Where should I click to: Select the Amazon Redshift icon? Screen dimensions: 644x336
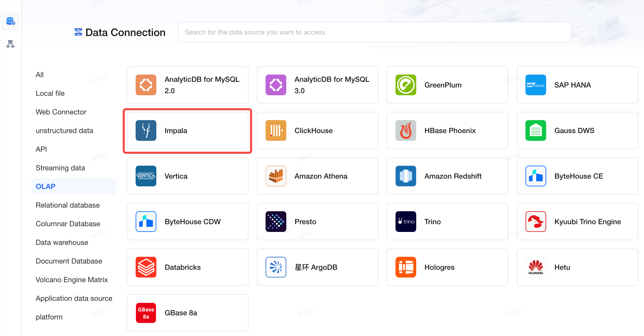pyautogui.click(x=406, y=176)
